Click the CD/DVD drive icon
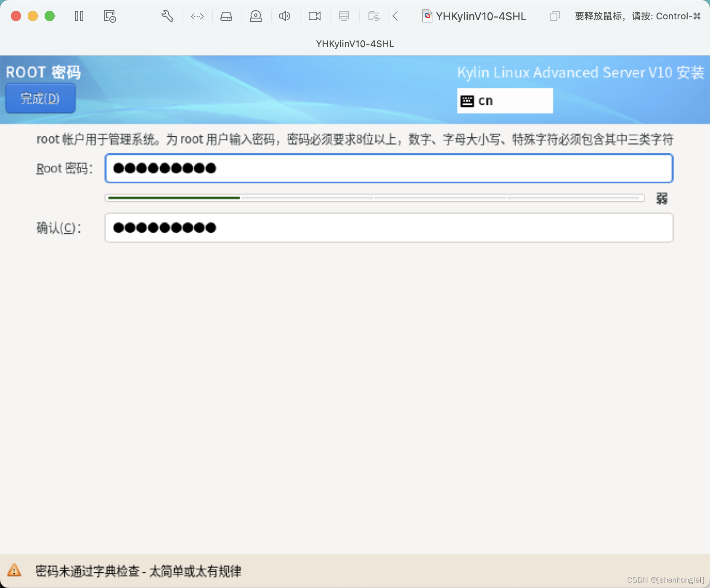 [x=256, y=16]
